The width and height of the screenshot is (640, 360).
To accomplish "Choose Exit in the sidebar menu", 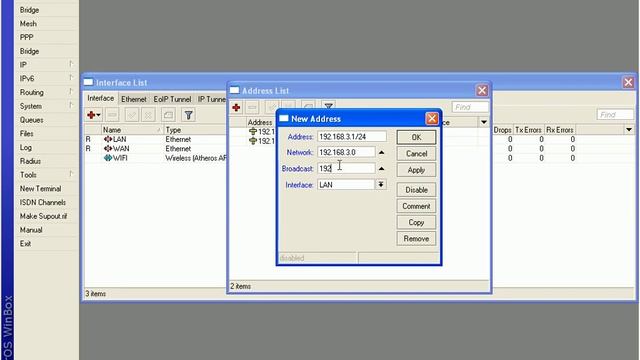I will coord(25,244).
